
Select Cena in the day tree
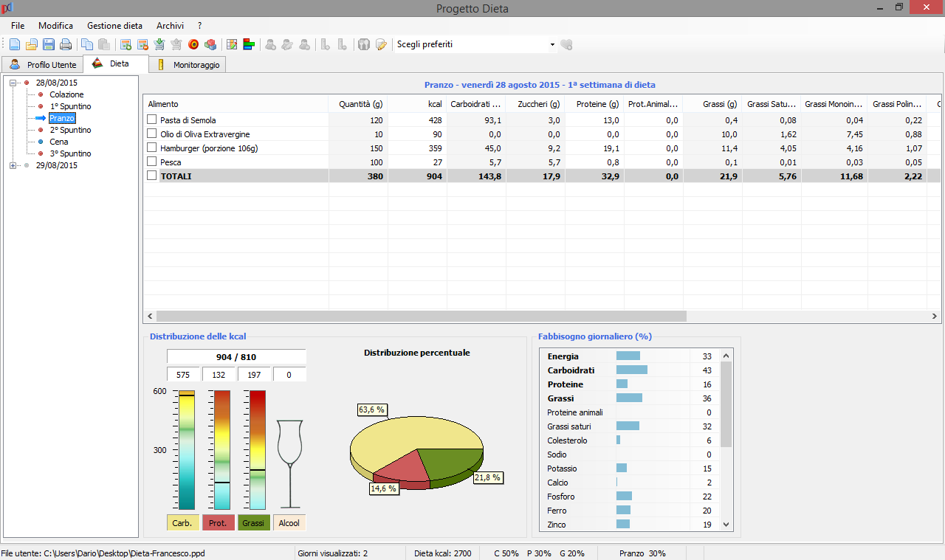point(59,142)
